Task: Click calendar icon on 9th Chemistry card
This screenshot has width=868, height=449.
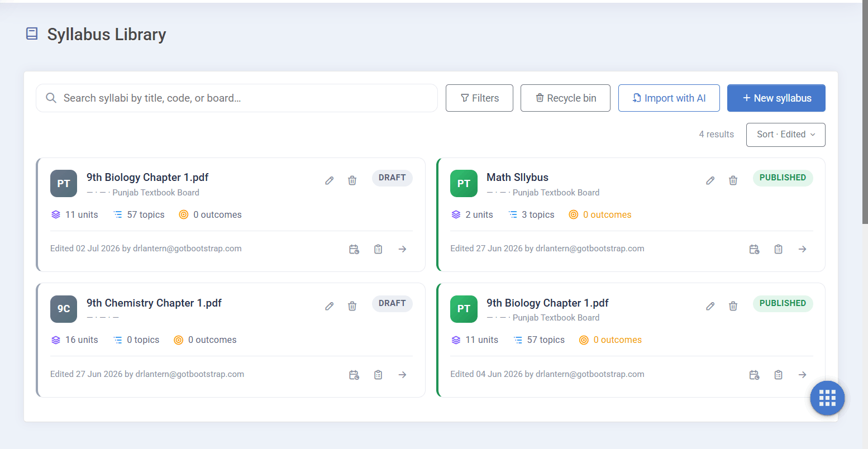Action: [x=354, y=375]
